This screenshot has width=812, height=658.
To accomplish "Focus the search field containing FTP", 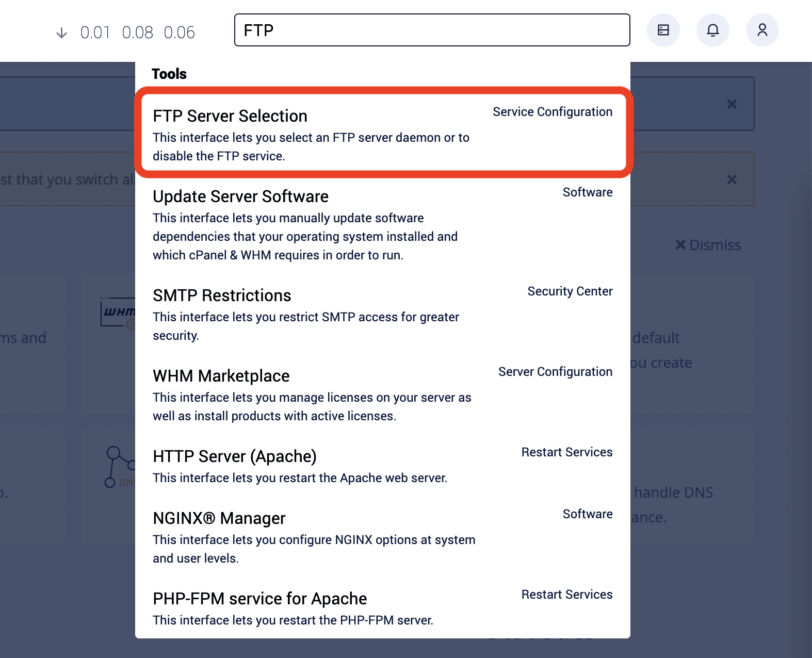I will tap(432, 30).
